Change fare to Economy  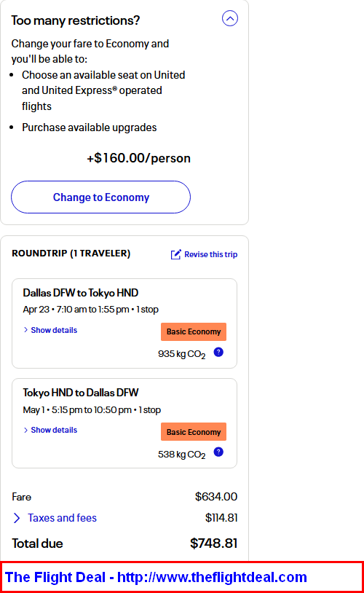coord(101,197)
